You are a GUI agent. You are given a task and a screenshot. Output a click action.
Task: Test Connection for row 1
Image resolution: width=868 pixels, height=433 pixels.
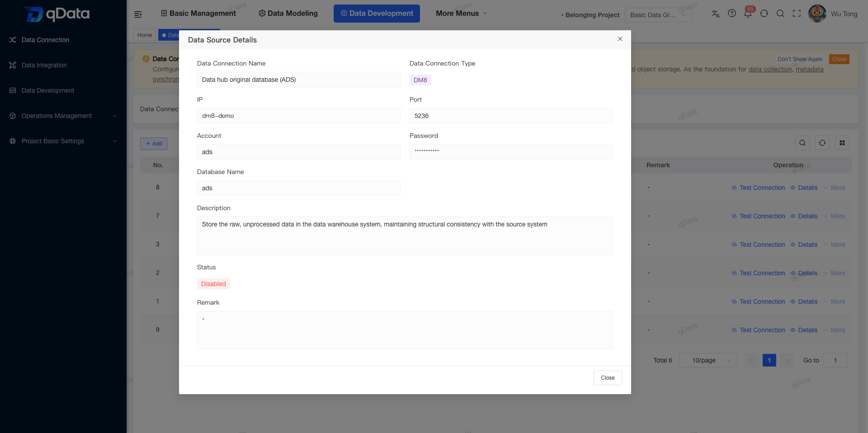point(758,301)
